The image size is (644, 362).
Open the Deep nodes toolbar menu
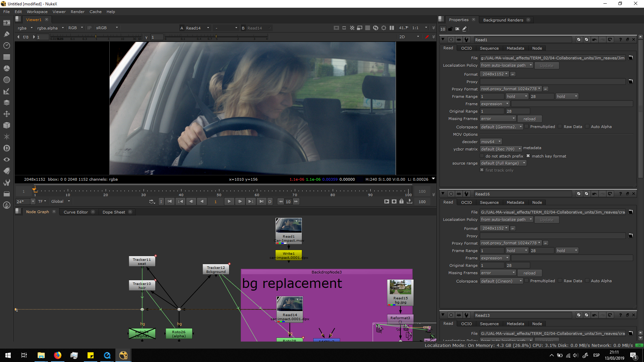(6, 148)
